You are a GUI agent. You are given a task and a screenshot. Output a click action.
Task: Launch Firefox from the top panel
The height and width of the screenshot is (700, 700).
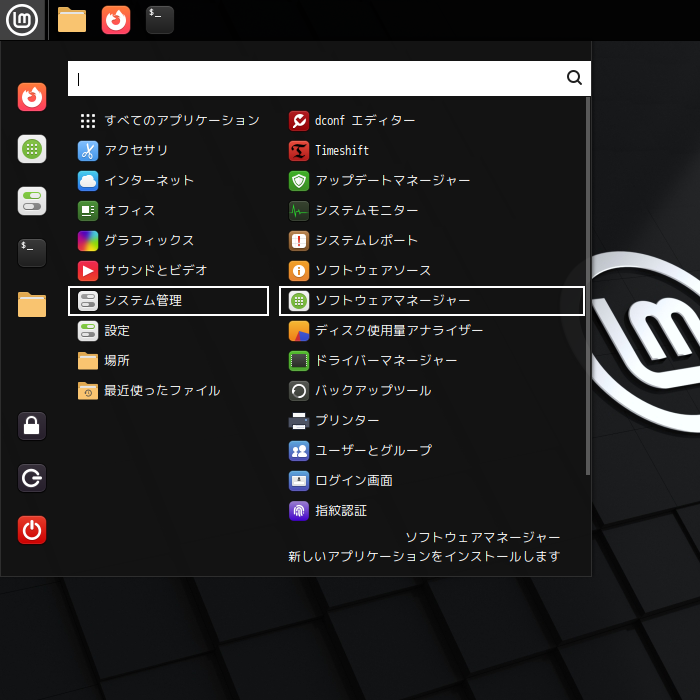click(116, 20)
